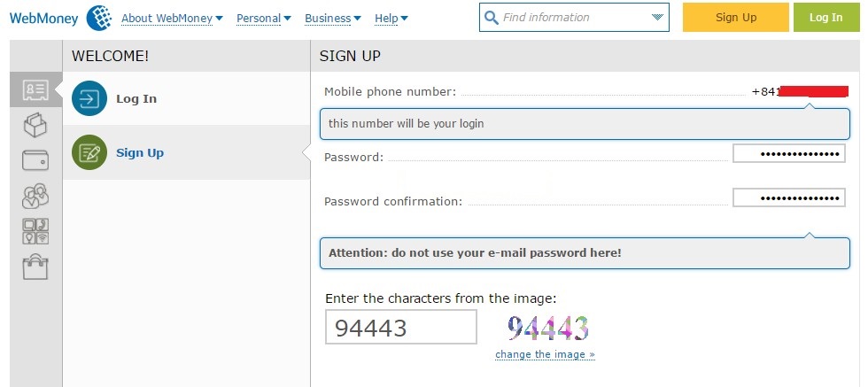868x387 pixels.
Task: Open the shopping bag sidebar icon
Action: [x=35, y=267]
